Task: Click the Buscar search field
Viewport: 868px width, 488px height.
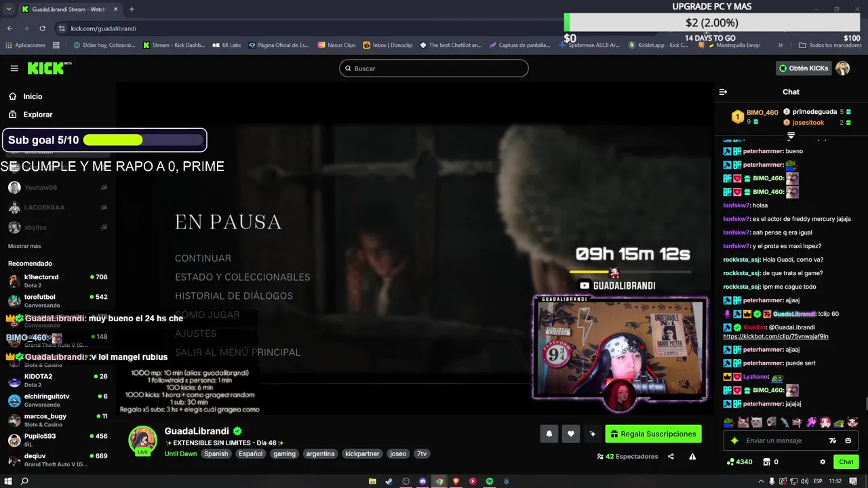Action: coord(434,68)
